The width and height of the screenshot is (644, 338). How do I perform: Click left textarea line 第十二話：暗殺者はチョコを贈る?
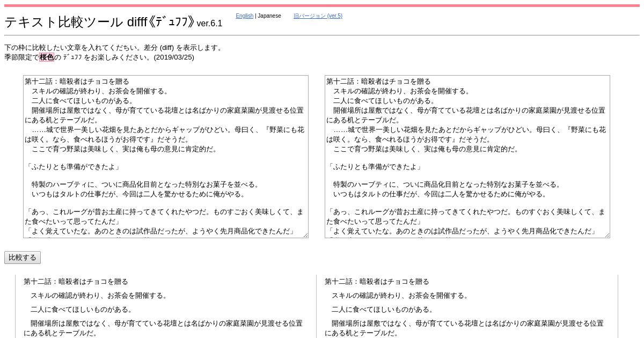(x=77, y=82)
